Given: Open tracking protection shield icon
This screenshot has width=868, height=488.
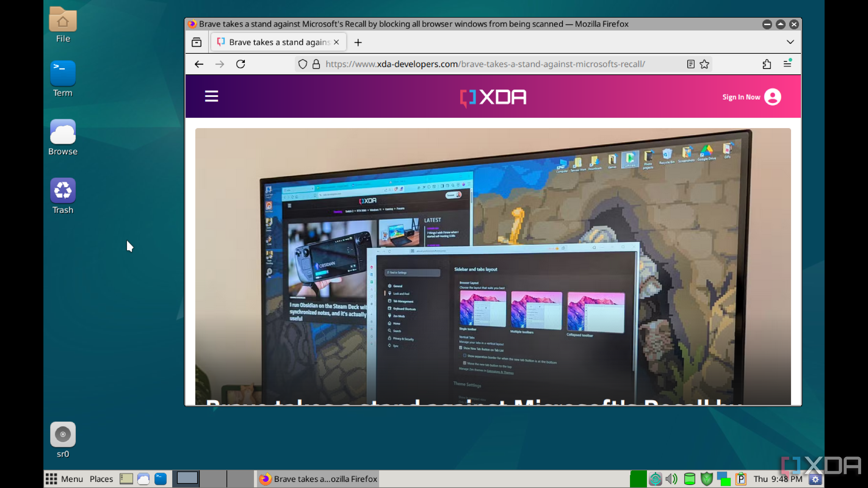Looking at the screenshot, I should [x=303, y=64].
